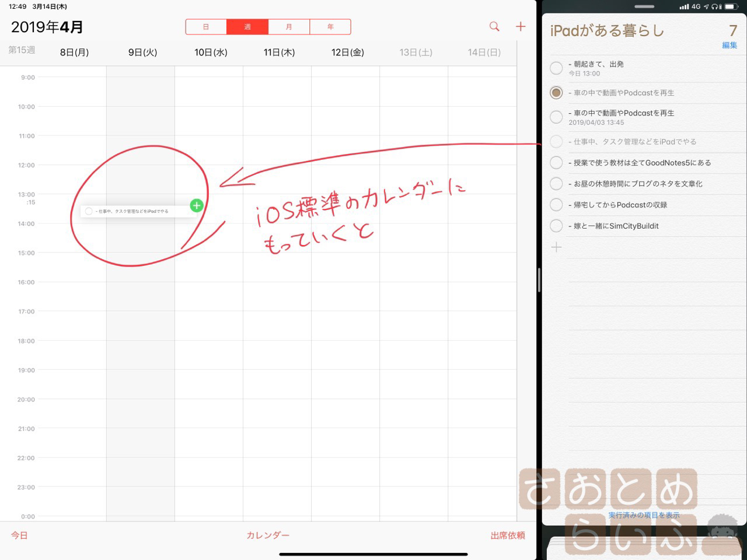Check off 嫁と一緒にSimCityBuildit reminder
The image size is (747, 560).
557,226
